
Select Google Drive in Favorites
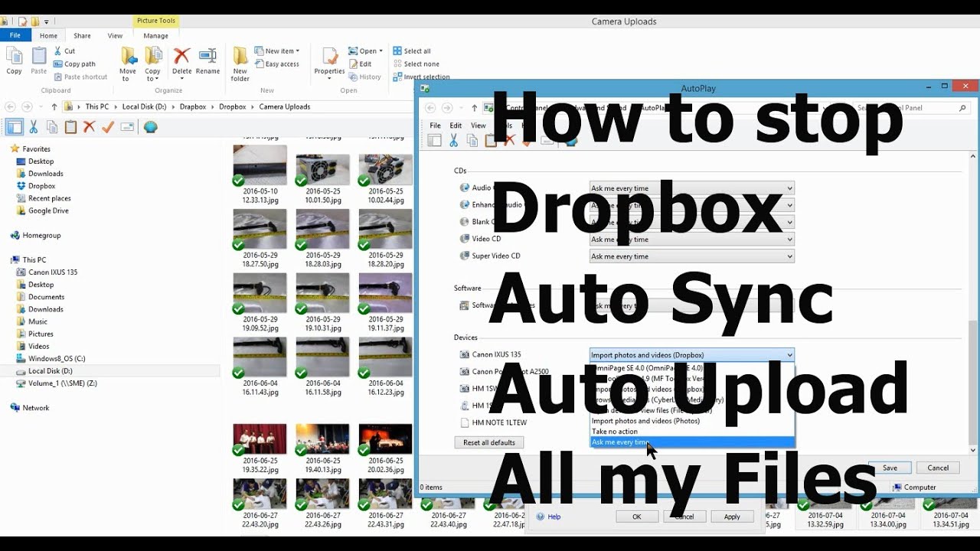point(48,210)
